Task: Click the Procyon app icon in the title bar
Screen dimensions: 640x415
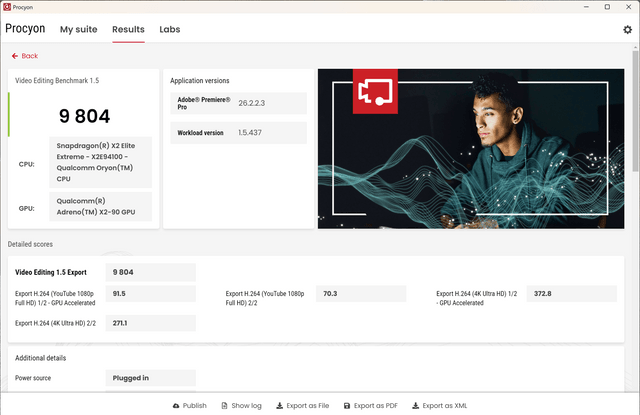Action: 7,7
